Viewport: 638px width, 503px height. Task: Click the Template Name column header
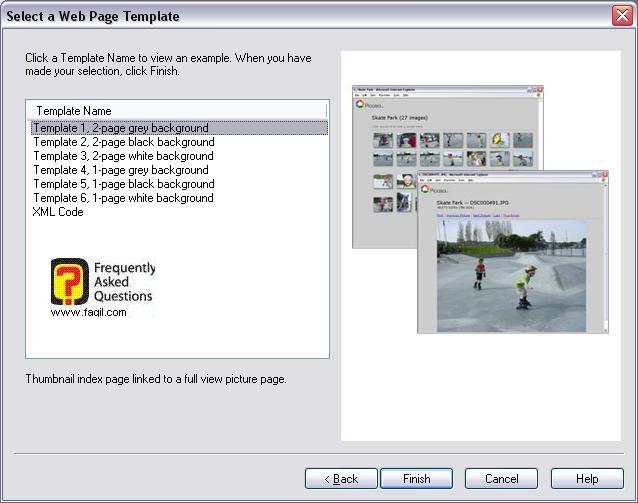coord(176,110)
